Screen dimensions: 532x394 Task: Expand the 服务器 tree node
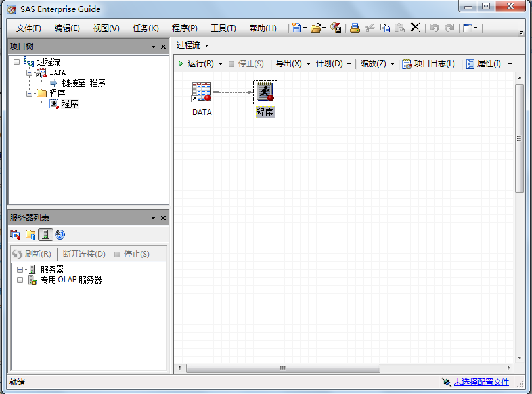pos(20,269)
